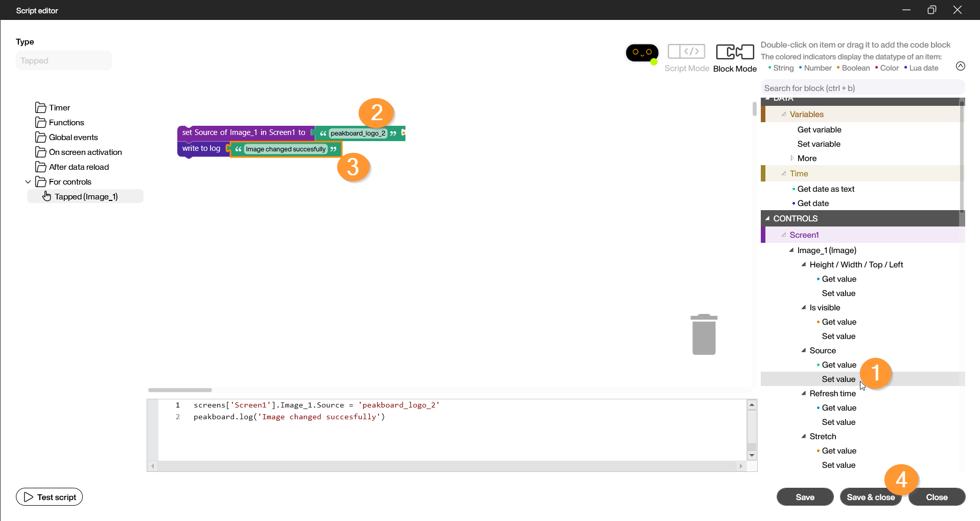
Task: Select the peakboard_logo_2 string block
Action: [358, 133]
